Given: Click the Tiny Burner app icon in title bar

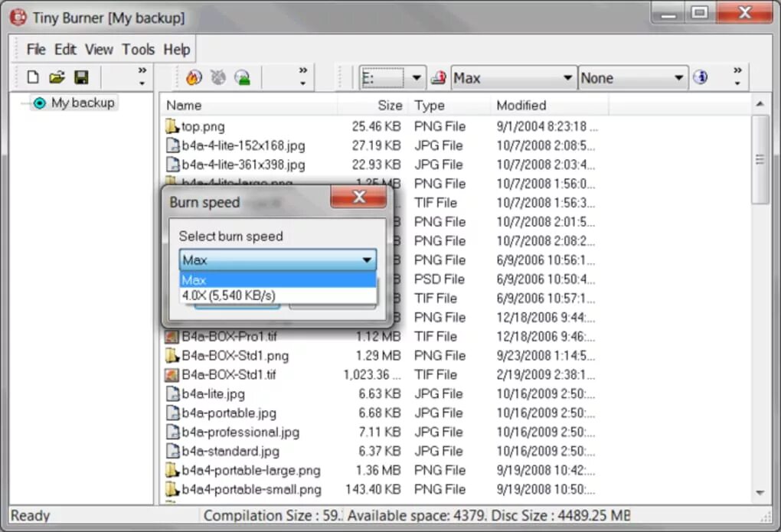Looking at the screenshot, I should click(18, 17).
